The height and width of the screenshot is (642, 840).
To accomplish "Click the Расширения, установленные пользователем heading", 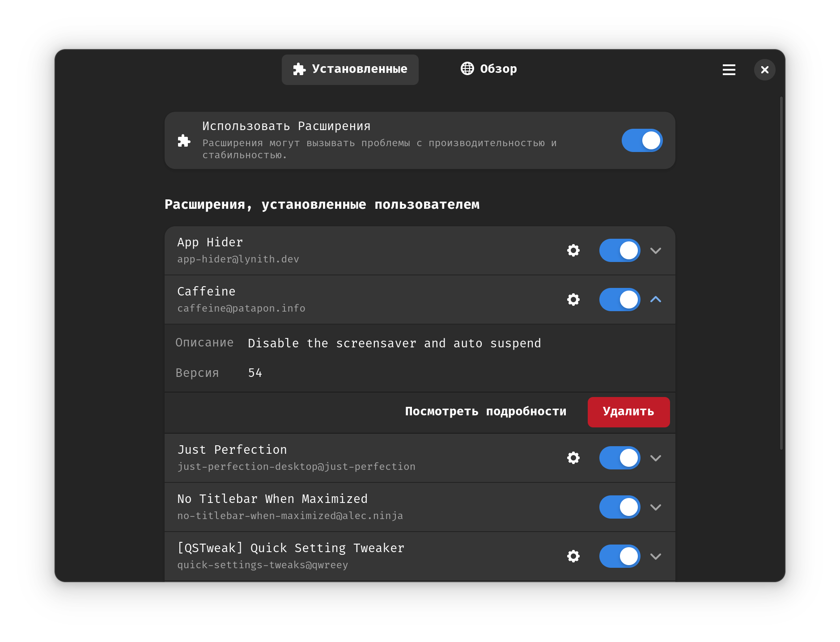I will click(322, 205).
